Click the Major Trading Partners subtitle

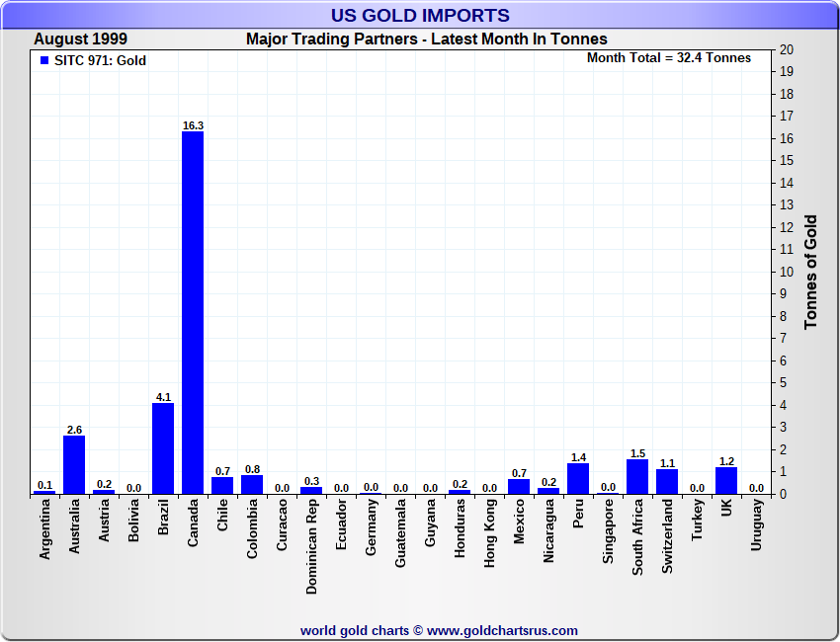[426, 40]
